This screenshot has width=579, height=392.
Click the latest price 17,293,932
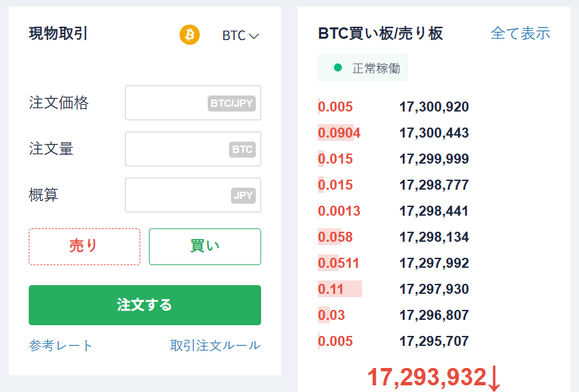pyautogui.click(x=427, y=377)
